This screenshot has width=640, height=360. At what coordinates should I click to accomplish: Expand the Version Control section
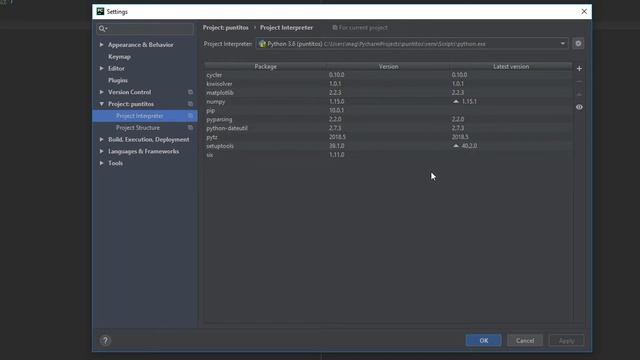pos(101,92)
